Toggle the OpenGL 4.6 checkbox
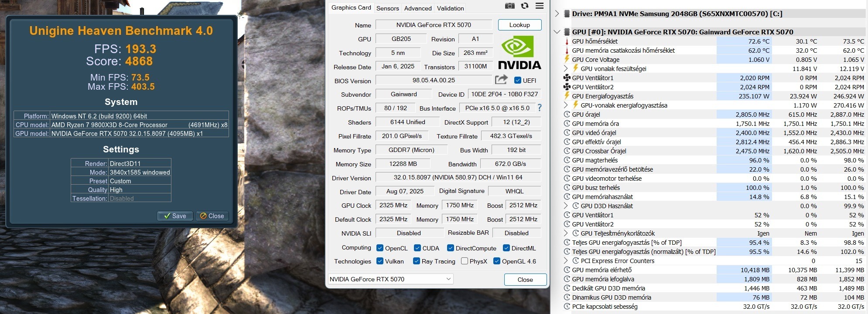 click(497, 261)
